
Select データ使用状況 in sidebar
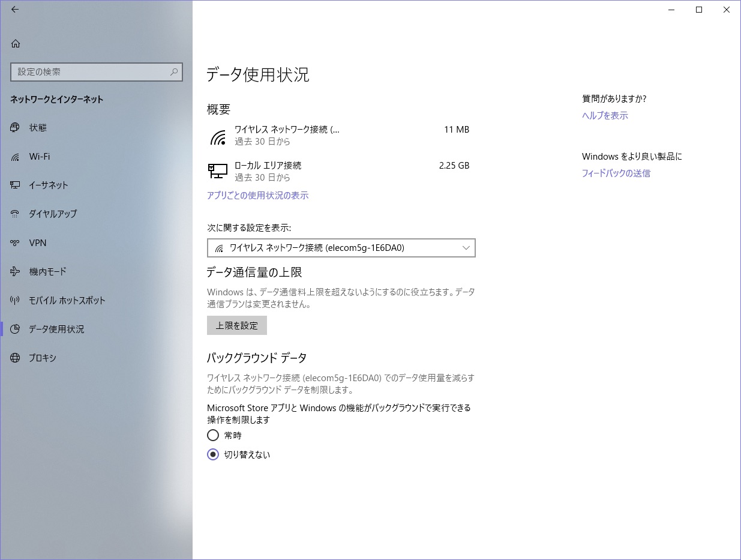pos(96,330)
